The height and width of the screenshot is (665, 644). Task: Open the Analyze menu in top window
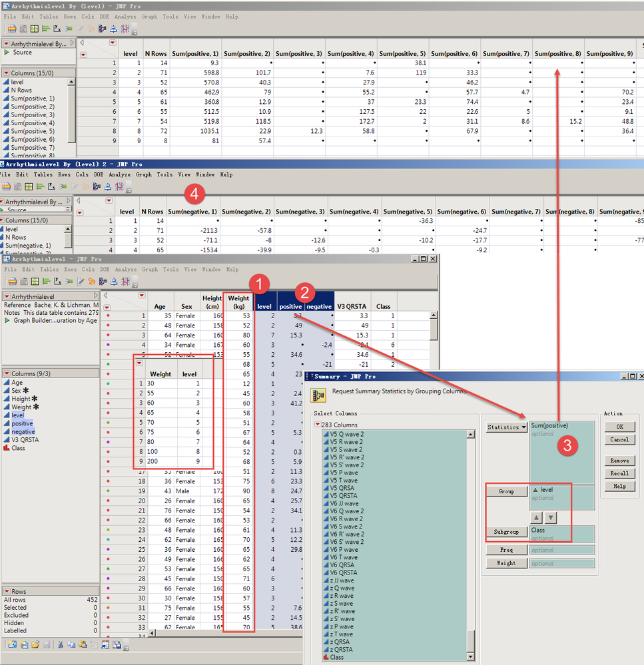(x=126, y=16)
